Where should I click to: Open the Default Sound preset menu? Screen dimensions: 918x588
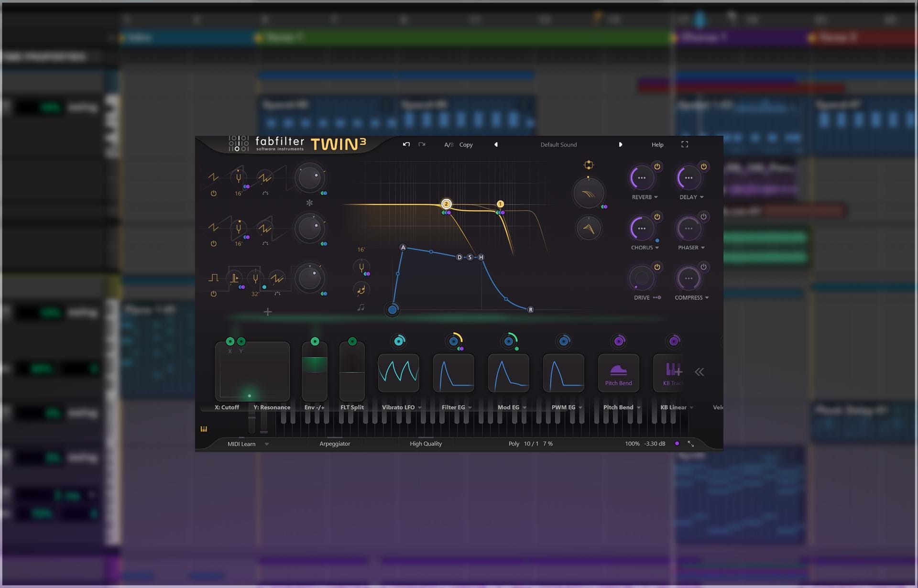click(558, 144)
